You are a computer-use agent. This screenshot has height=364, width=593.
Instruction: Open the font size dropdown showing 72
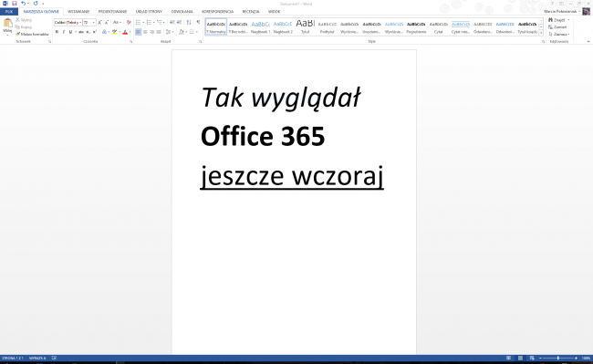coord(94,23)
